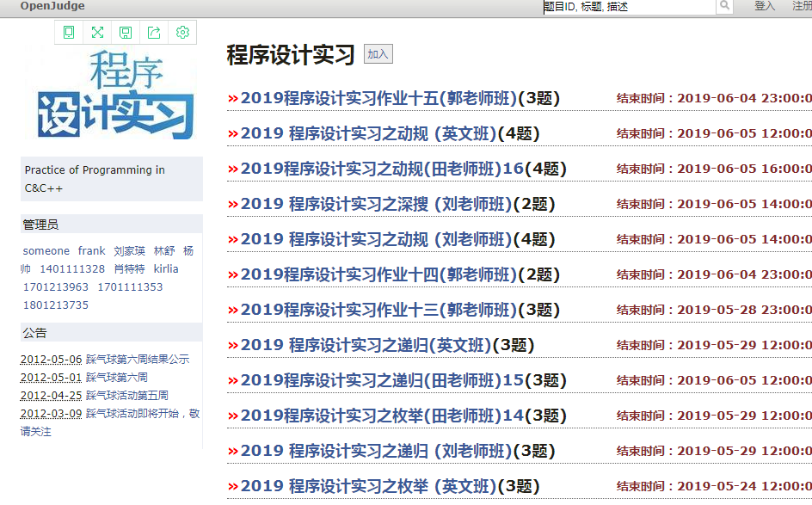Open the settings gear icon

coord(181,32)
